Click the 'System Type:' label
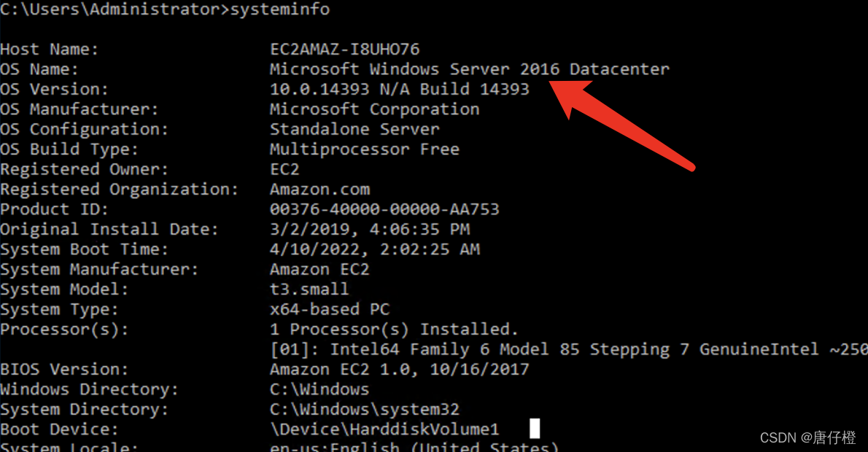The width and height of the screenshot is (868, 452). (x=59, y=308)
